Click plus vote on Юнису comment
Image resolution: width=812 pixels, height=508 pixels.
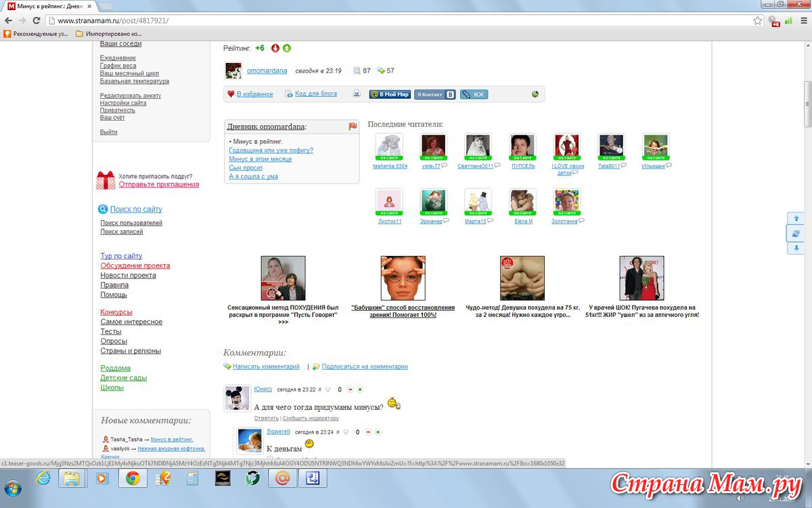pyautogui.click(x=360, y=389)
